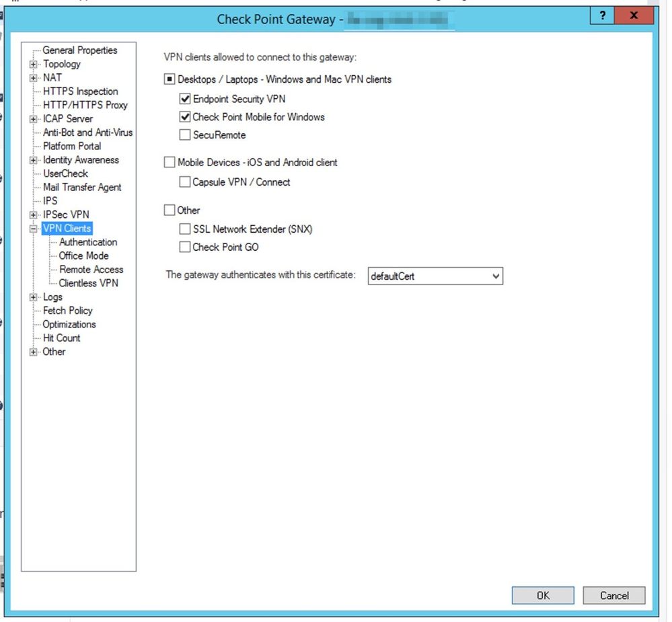
Task: Expand the IPSec VPN tree node
Action: pyautogui.click(x=33, y=215)
